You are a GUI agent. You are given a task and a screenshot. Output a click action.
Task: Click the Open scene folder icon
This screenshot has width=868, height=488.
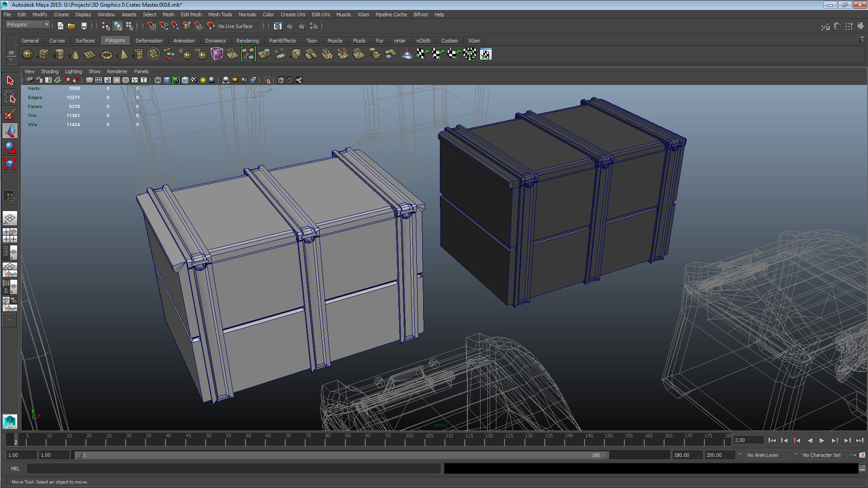[x=72, y=26]
